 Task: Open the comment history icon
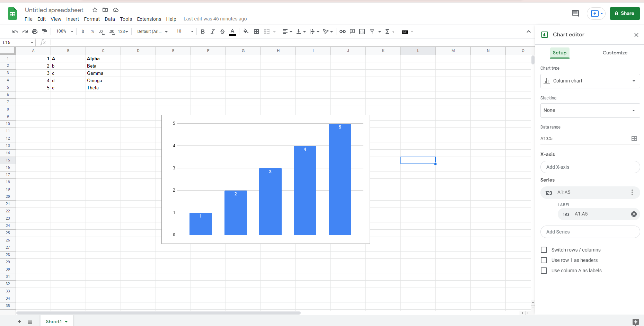coord(575,14)
